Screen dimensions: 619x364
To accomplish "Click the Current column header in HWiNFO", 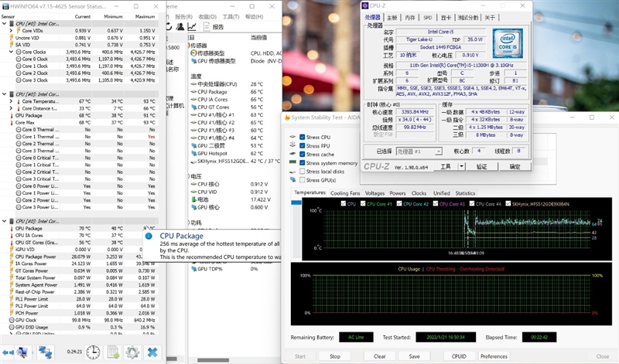I will [x=83, y=16].
